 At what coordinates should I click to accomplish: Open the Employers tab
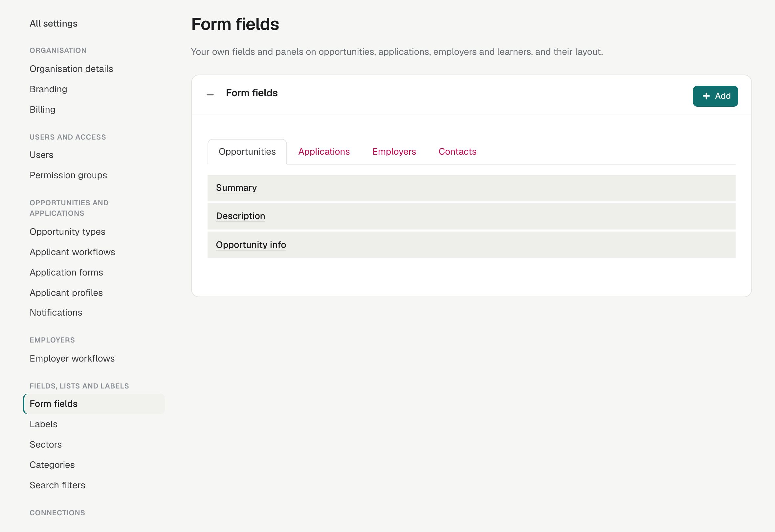[394, 152]
